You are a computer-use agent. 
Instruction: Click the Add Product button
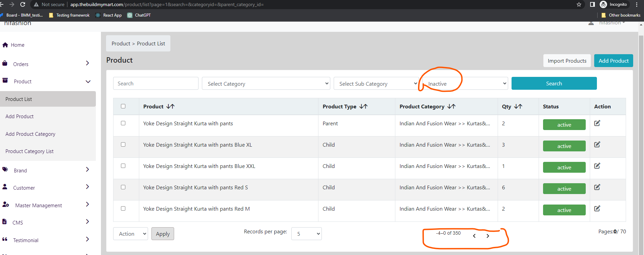coord(614,61)
